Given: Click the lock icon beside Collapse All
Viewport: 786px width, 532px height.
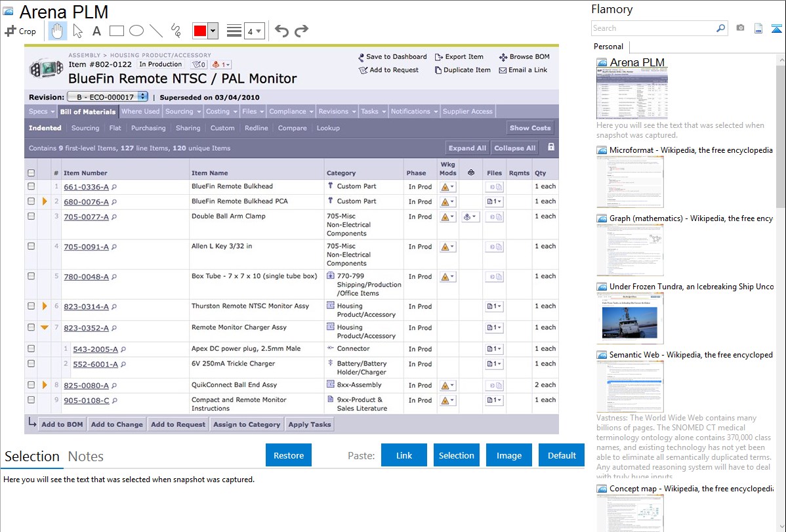Looking at the screenshot, I should click(551, 147).
